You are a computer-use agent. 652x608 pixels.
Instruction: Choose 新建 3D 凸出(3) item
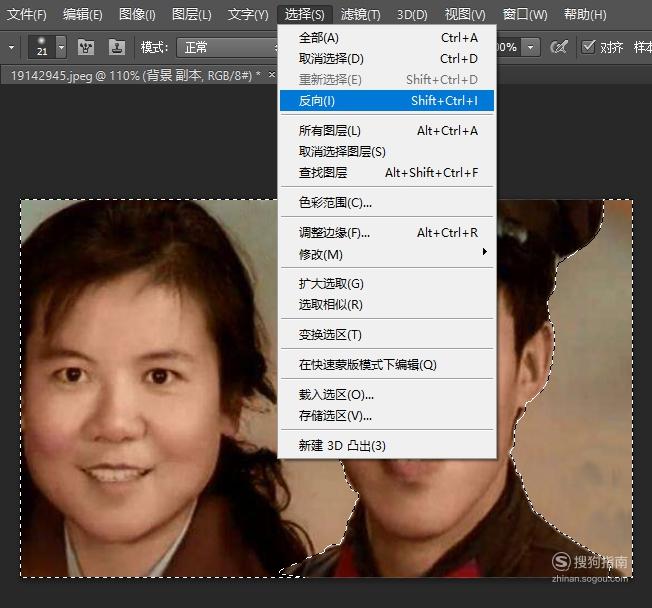click(x=387, y=445)
